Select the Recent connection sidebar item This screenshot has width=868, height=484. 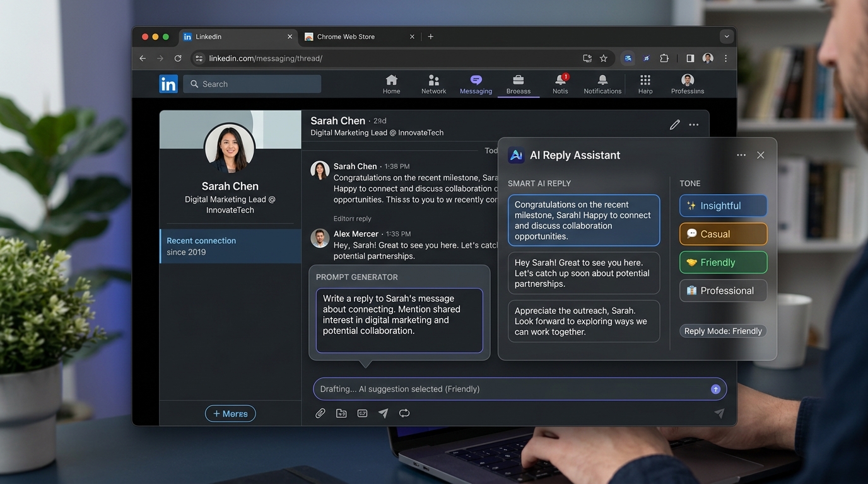click(230, 246)
